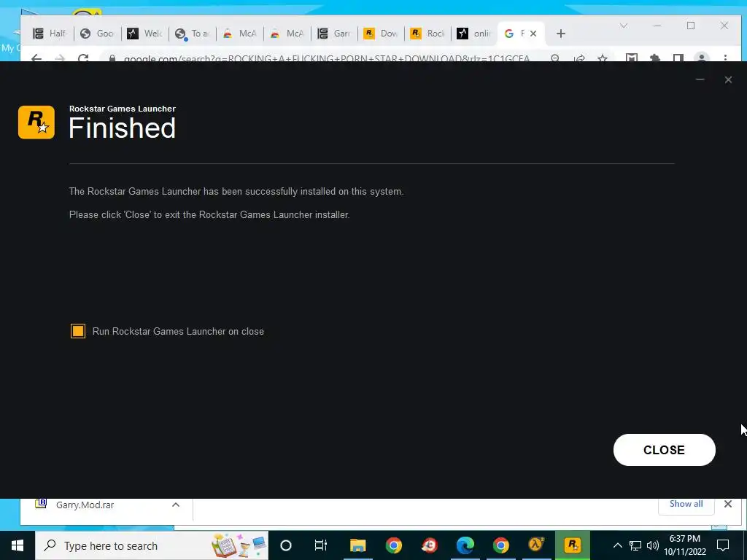Open the red C app on taskbar
Image resolution: width=747 pixels, height=560 pixels.
(430, 545)
